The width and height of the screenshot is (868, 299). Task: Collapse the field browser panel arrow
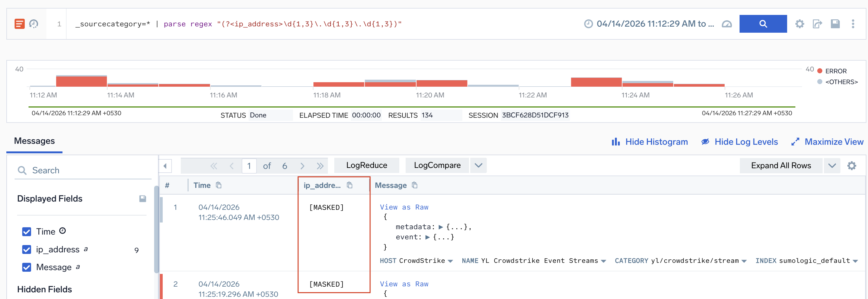click(x=165, y=166)
